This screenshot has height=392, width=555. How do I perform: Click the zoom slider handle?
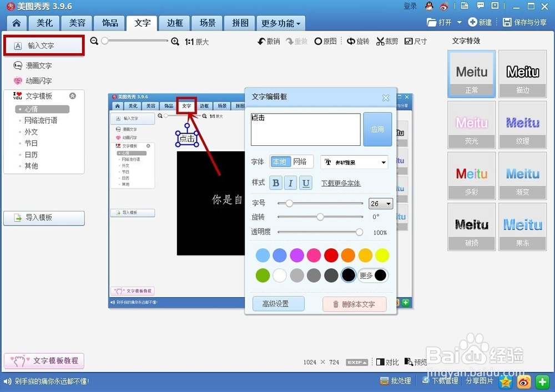[x=105, y=41]
